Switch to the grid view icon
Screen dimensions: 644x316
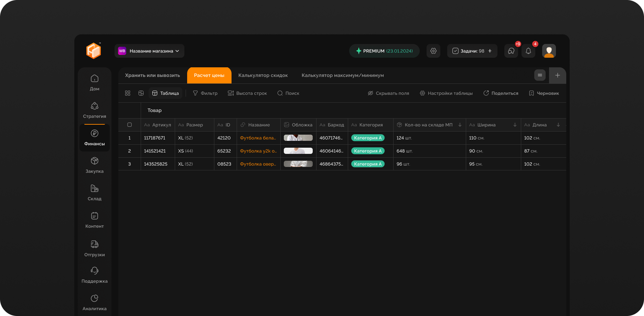(128, 93)
